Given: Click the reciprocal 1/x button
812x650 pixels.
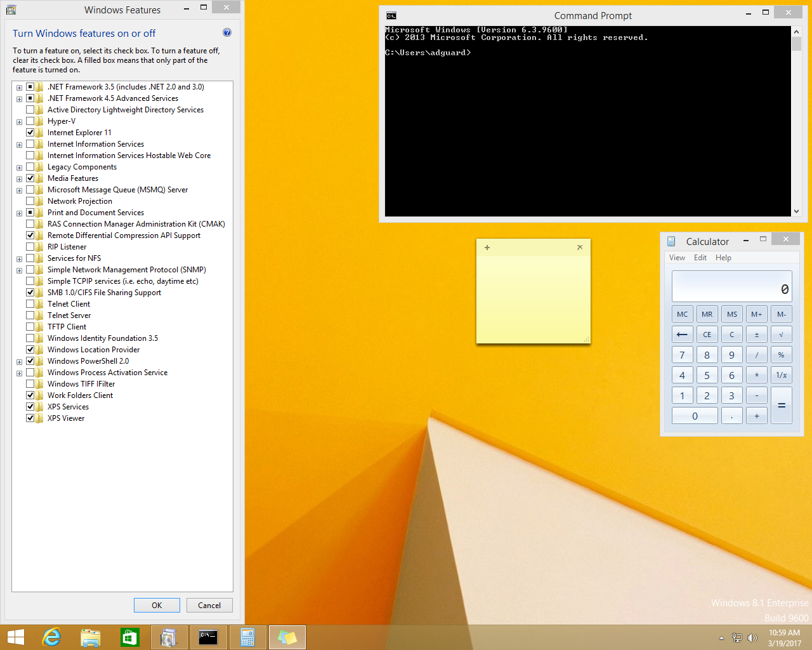Looking at the screenshot, I should [x=782, y=375].
